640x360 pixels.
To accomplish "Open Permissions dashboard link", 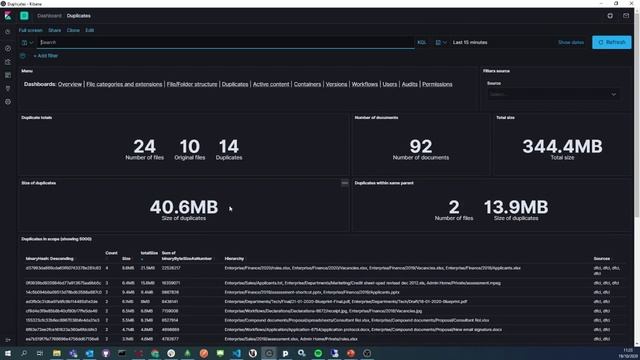I will pos(437,84).
